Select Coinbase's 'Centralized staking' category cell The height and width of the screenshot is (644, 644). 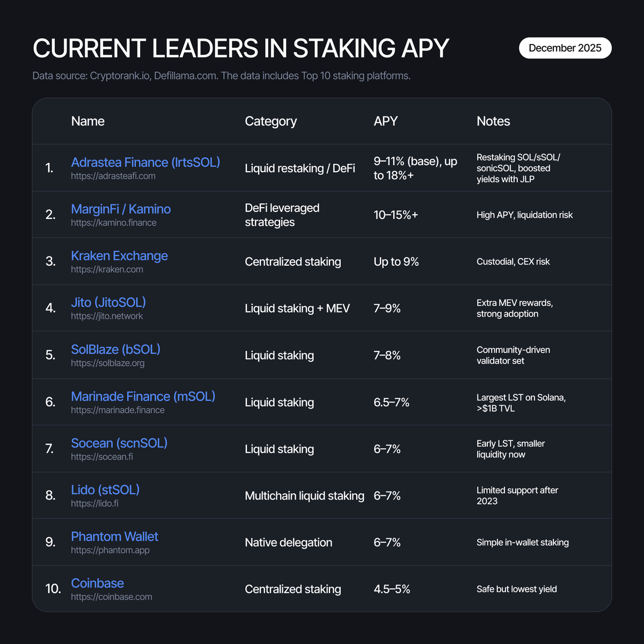(292, 589)
